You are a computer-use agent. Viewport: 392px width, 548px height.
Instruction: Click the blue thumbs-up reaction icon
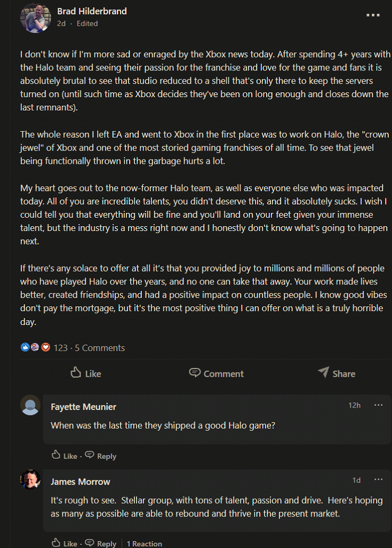tap(25, 347)
